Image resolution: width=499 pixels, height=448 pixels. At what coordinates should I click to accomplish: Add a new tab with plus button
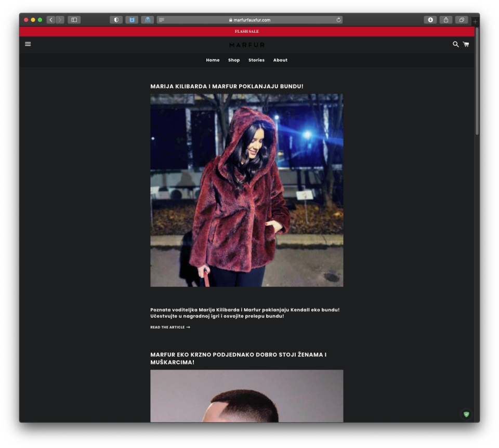tap(475, 22)
